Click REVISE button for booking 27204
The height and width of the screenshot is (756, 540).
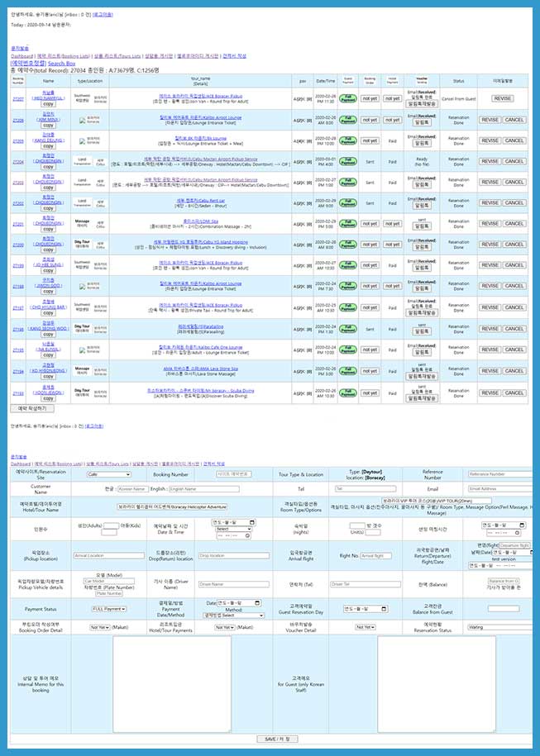pos(490,161)
